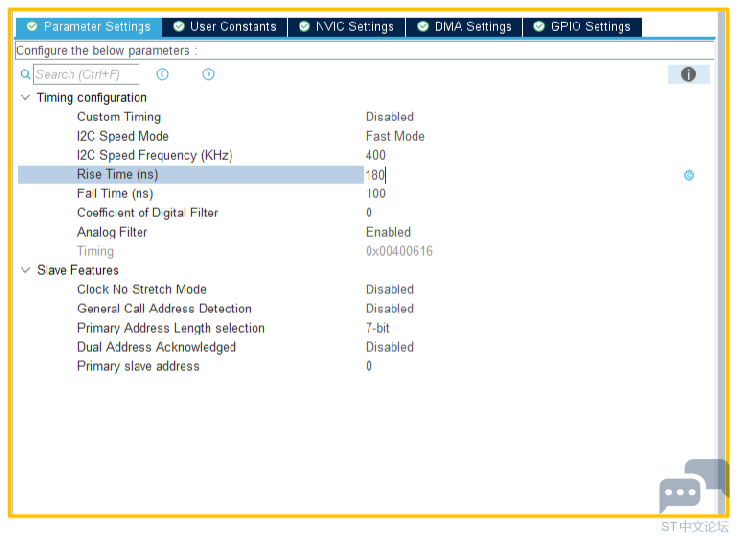Select the Custom Timing Disabled value
The width and height of the screenshot is (738, 542).
[x=389, y=117]
